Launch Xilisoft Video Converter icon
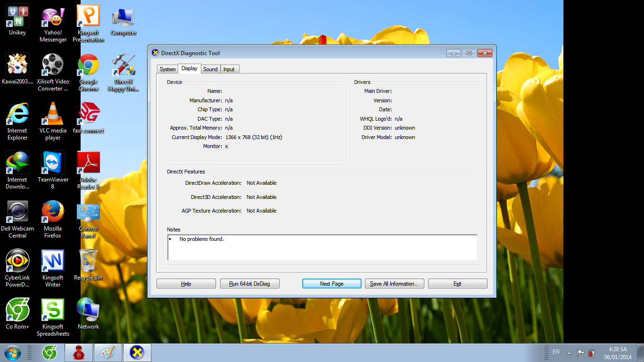 tap(53, 73)
